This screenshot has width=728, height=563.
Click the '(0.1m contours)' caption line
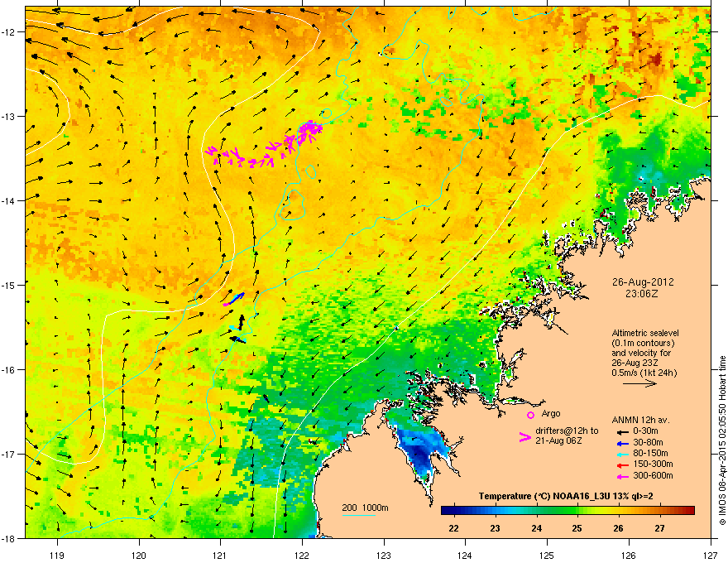coord(643,344)
